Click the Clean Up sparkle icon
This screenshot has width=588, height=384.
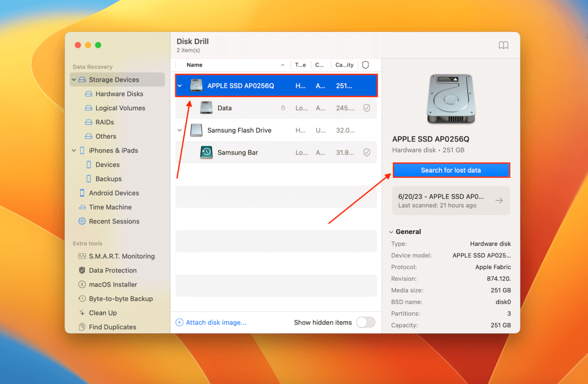coord(82,313)
